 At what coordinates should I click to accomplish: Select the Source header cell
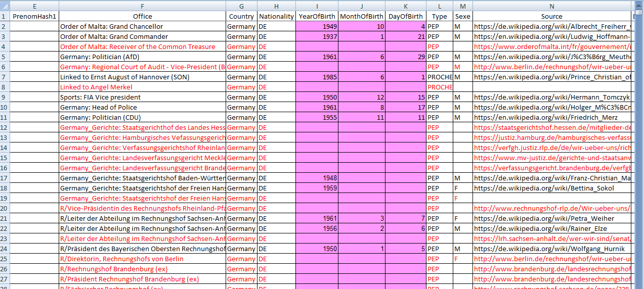click(x=551, y=16)
